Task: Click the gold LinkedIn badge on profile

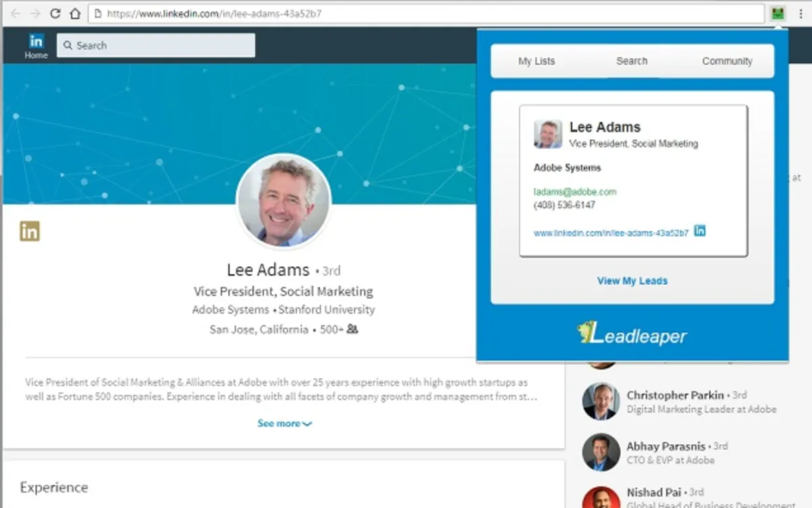Action: click(30, 231)
